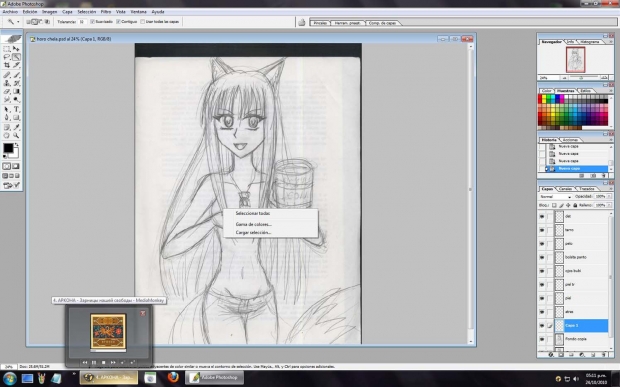Open the Filtro menu

pos(106,12)
